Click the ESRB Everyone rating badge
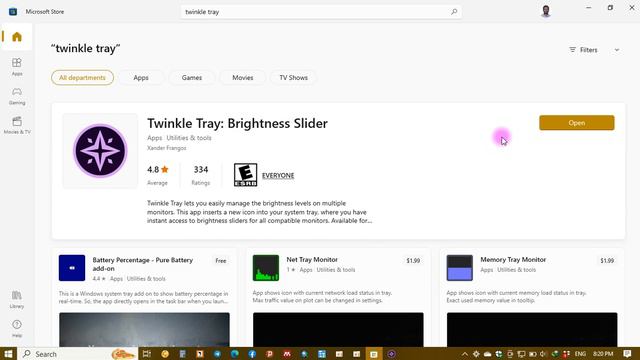640x360 pixels. [245, 175]
